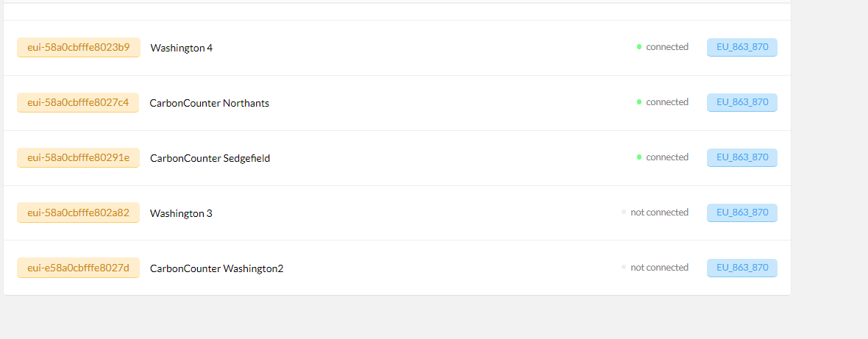This screenshot has height=339, width=868.
Task: Click the green status dot for CarbonCounter Northants
Action: tap(638, 101)
